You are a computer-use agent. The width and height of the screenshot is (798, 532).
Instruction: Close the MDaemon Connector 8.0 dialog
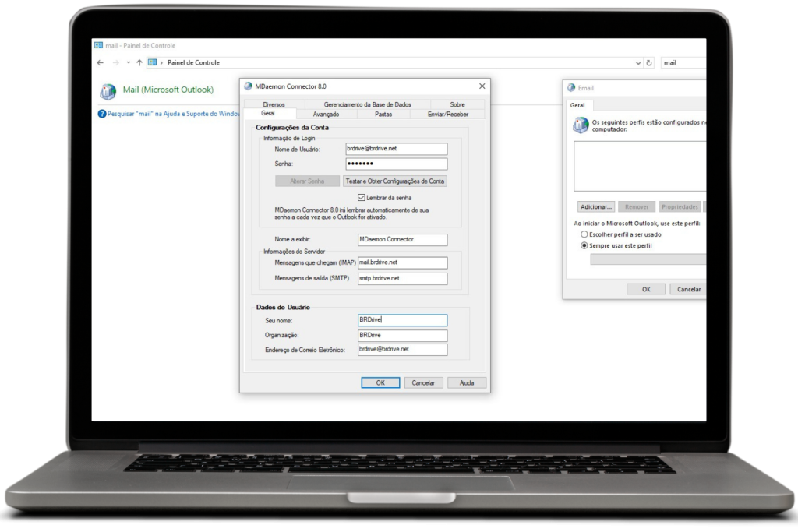tap(482, 86)
